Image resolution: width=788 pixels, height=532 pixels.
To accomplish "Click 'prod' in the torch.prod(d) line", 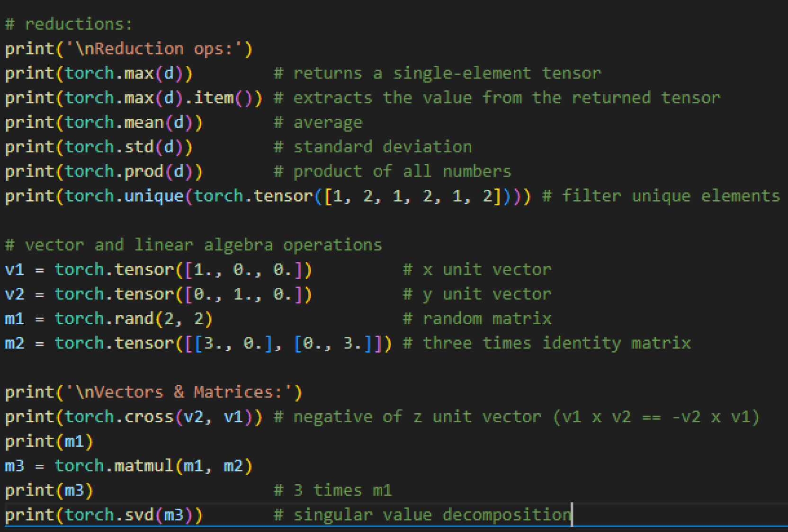I will (144, 171).
